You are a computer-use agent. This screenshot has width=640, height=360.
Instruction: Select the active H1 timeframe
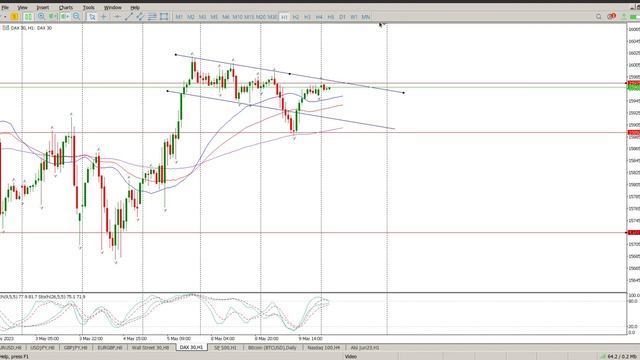(284, 17)
